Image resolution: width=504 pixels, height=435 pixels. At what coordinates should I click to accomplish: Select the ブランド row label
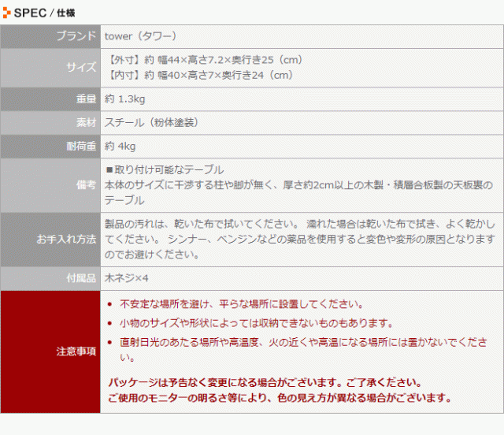76,36
